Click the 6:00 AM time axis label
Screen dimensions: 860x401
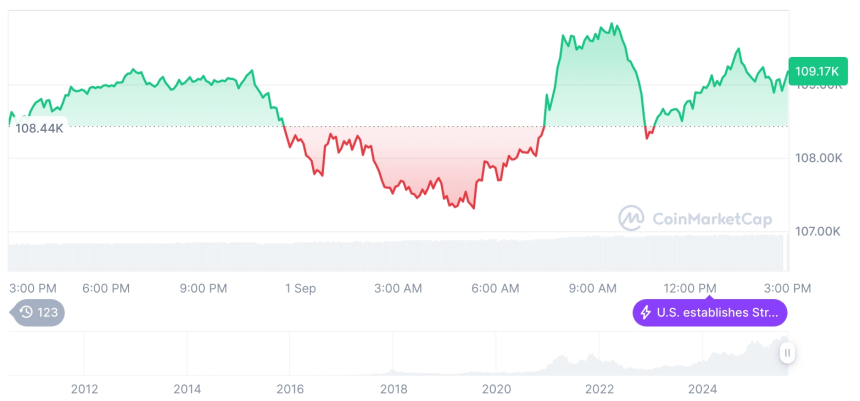point(495,288)
